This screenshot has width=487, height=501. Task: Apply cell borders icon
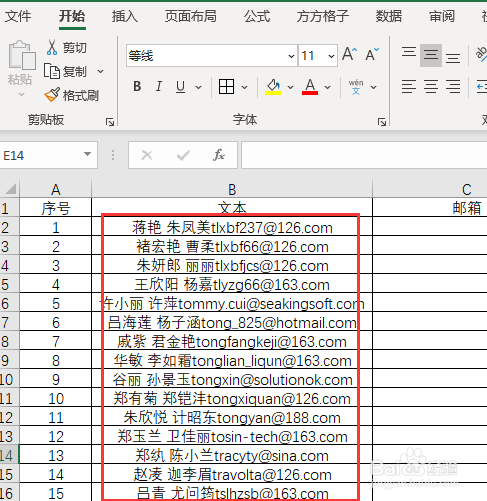(x=226, y=87)
